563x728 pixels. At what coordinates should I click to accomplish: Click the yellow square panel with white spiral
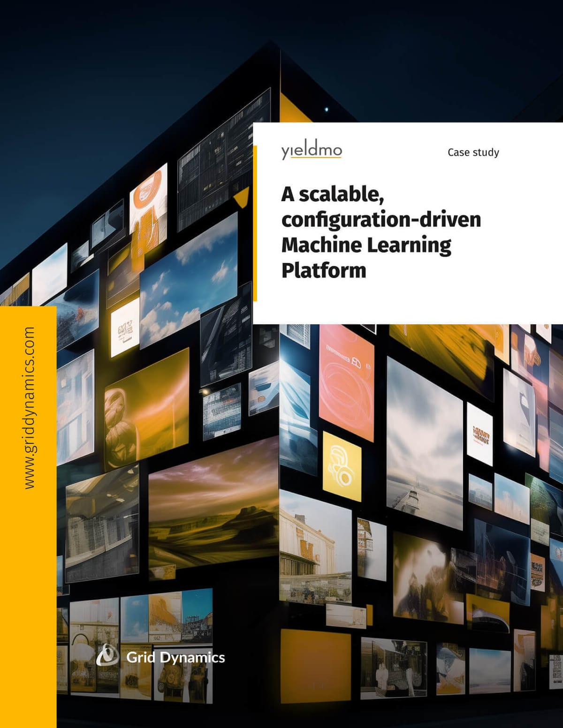coord(342,467)
